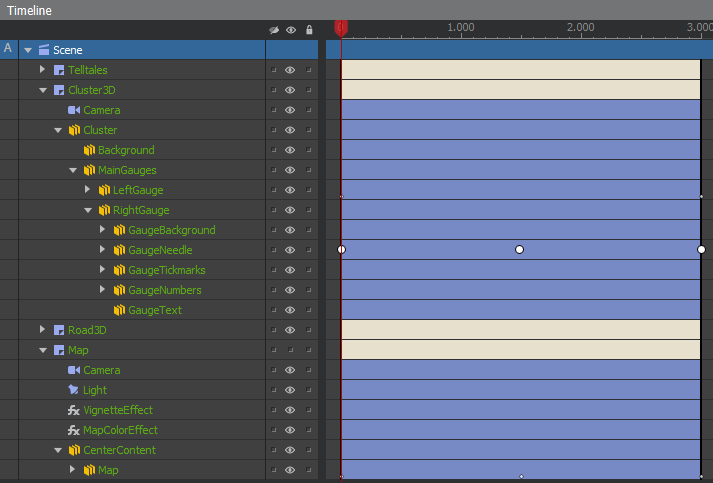Click the Background component icon

coord(88,150)
